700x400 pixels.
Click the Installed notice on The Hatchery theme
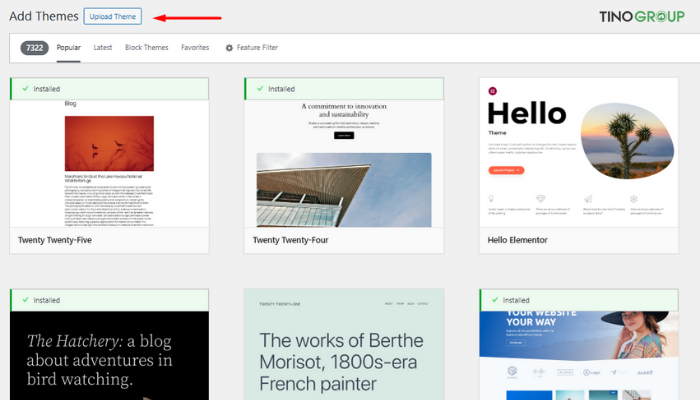(109, 300)
